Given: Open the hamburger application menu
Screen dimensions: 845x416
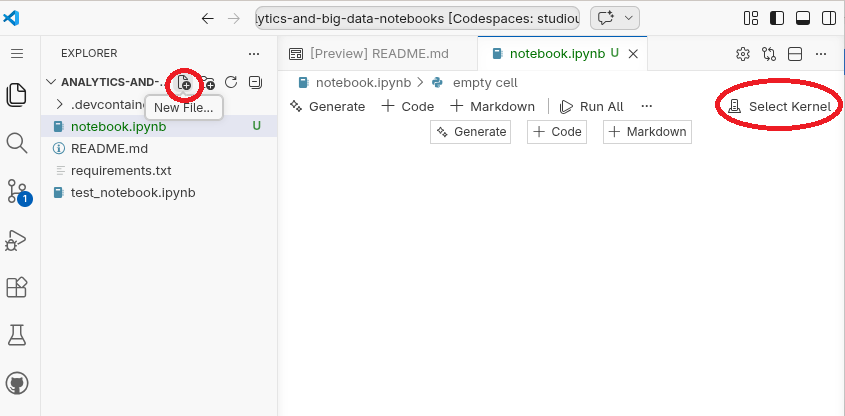Looking at the screenshot, I should click(x=17, y=53).
